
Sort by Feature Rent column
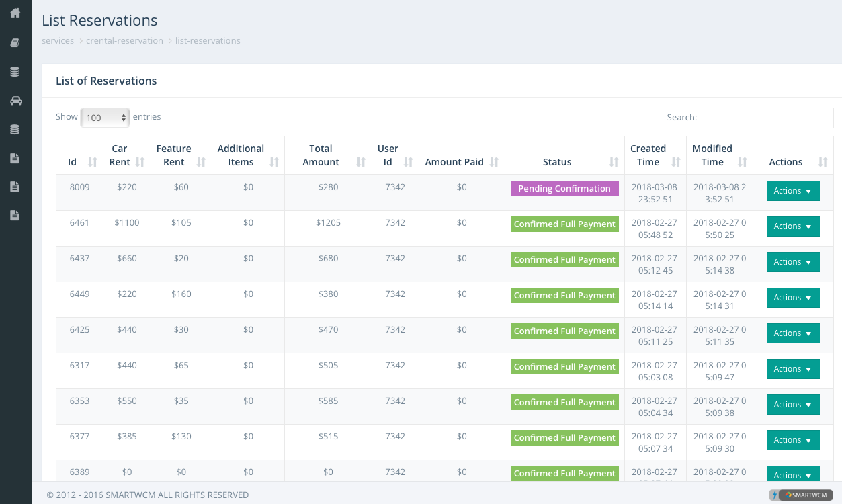pyautogui.click(x=181, y=155)
